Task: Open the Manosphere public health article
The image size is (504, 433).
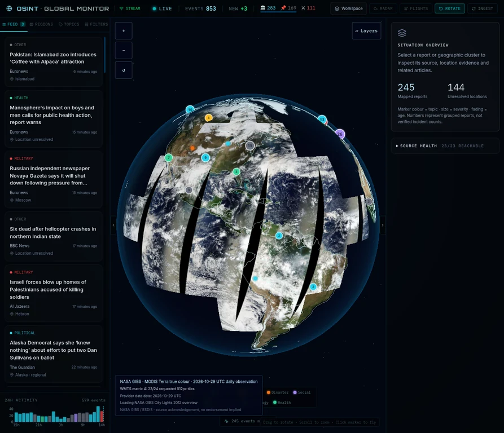Action: (54, 119)
